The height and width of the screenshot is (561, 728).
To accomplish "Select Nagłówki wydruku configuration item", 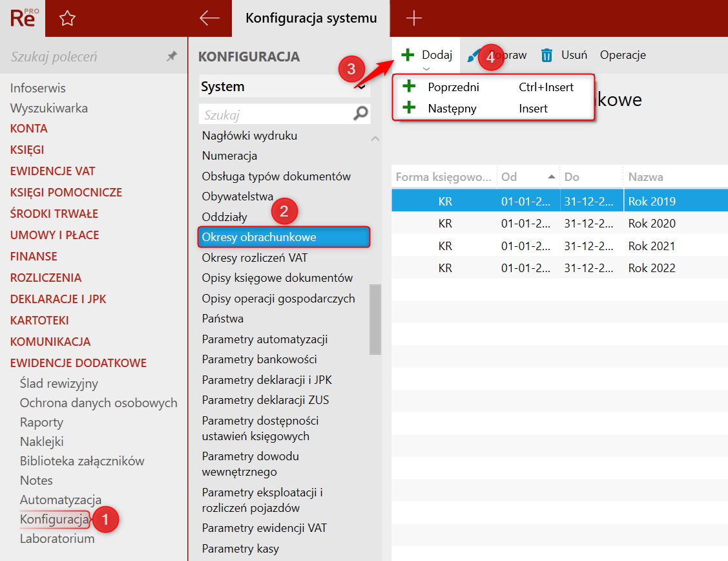I will pyautogui.click(x=249, y=136).
